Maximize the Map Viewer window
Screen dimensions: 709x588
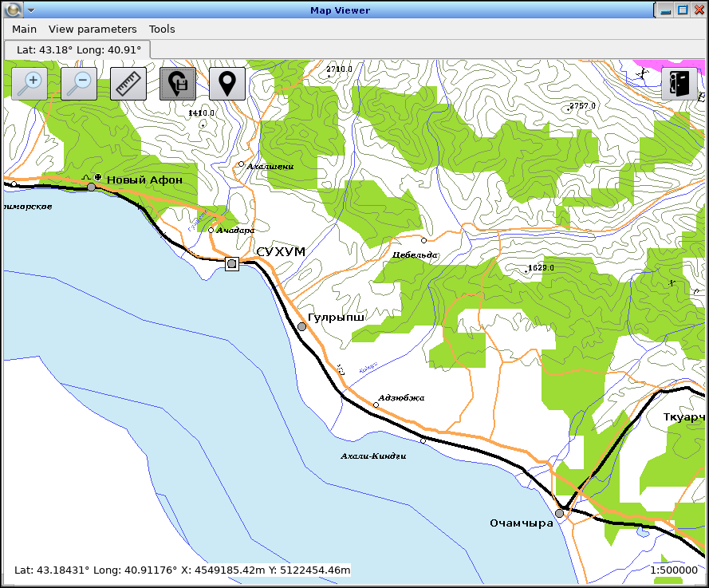click(x=683, y=10)
